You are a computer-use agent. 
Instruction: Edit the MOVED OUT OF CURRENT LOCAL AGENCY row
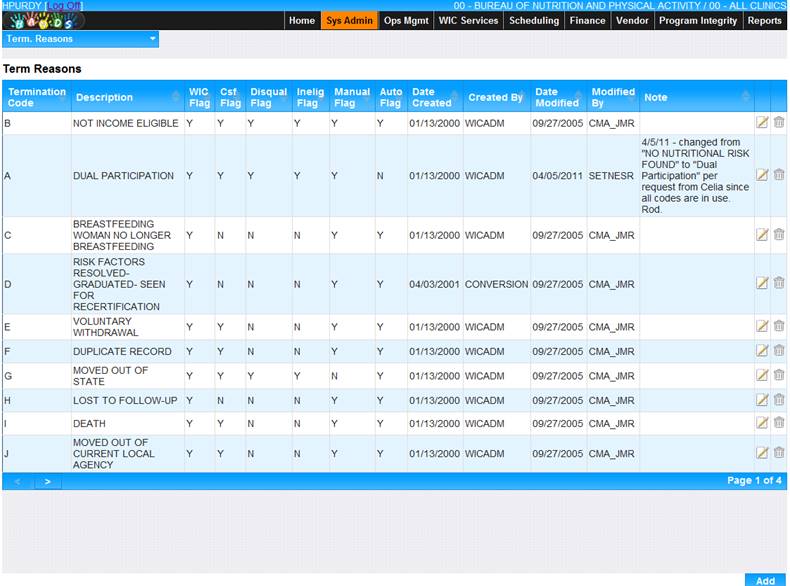click(762, 452)
